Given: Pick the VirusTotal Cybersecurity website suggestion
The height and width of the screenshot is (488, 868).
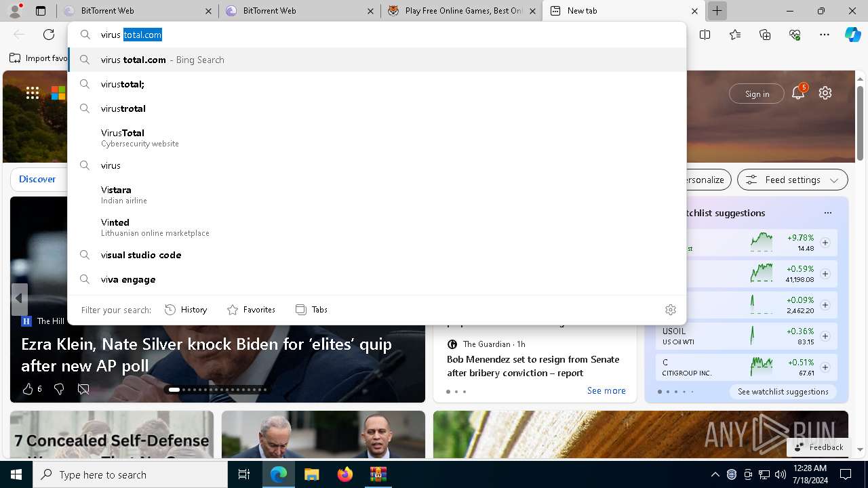Looking at the screenshot, I should [x=377, y=138].
